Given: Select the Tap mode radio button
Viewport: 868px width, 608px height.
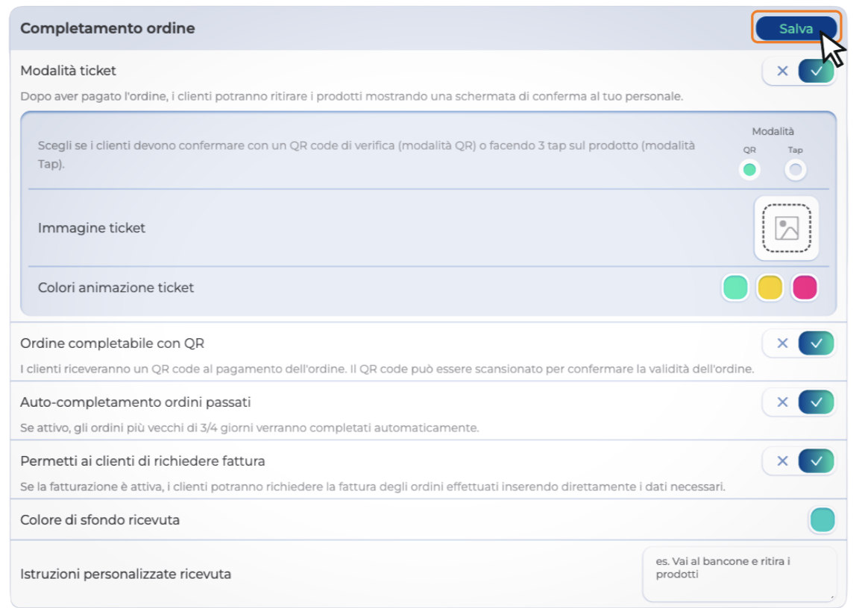Looking at the screenshot, I should tap(796, 170).
